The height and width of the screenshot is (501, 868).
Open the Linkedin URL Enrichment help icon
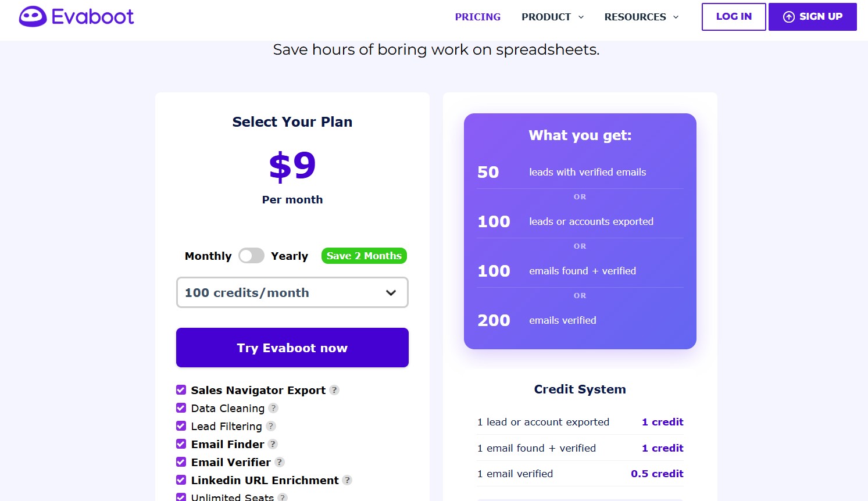(x=348, y=480)
